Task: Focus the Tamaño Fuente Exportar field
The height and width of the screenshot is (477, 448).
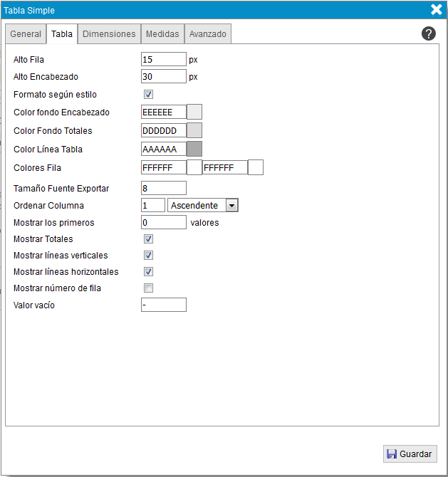Action: [164, 188]
